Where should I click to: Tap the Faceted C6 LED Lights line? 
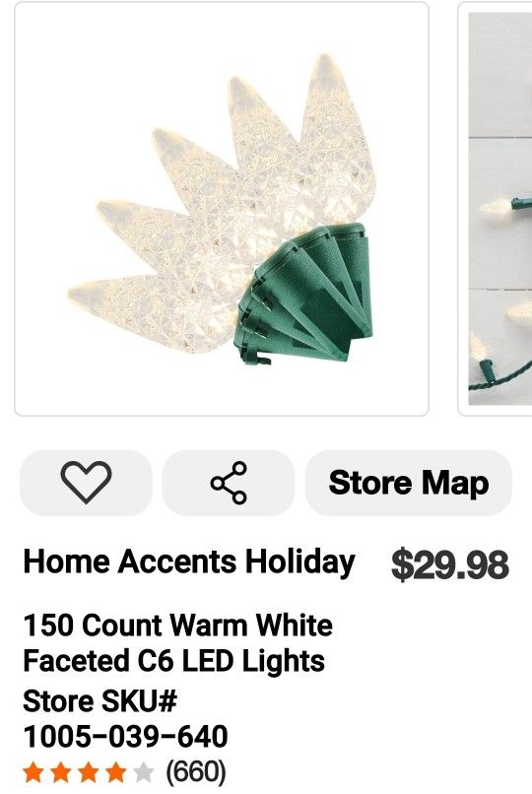(x=174, y=661)
